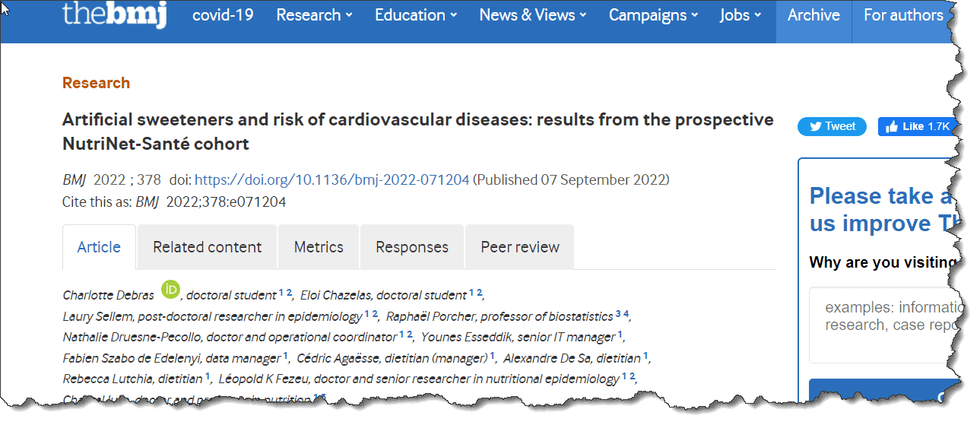980x425 pixels.
Task: Expand the Education dropdown menu
Action: point(416,15)
